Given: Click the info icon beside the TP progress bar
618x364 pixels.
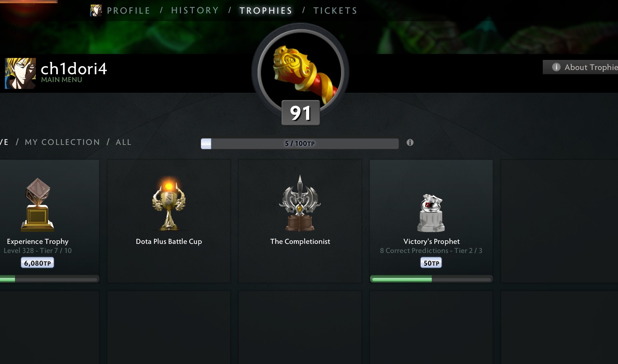Looking at the screenshot, I should [x=410, y=143].
